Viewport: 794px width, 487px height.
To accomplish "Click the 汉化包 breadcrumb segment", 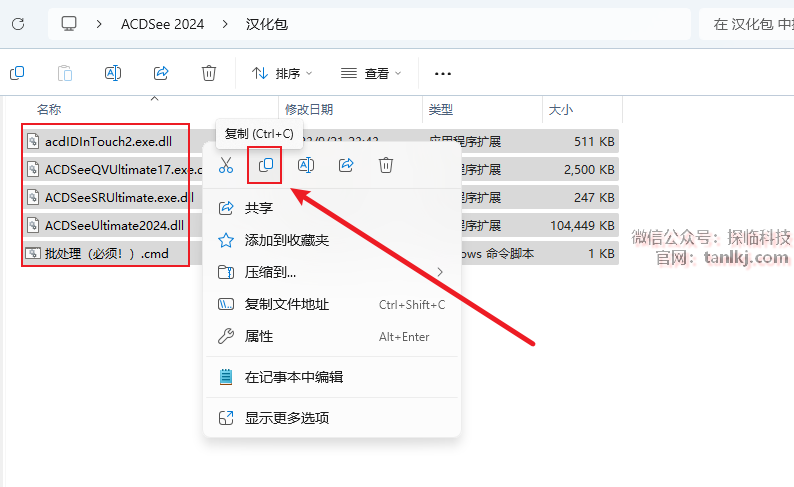I will click(267, 24).
